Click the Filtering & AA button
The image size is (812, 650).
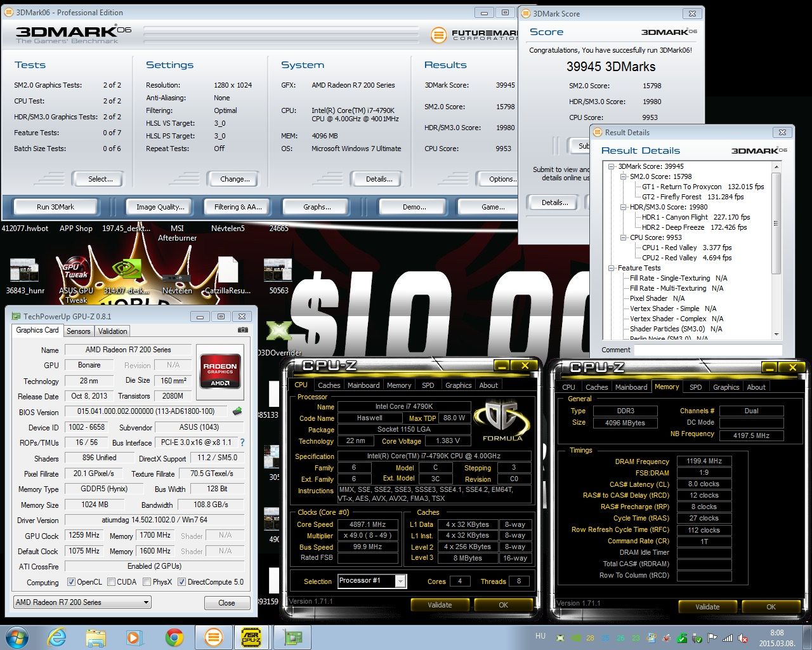238,207
